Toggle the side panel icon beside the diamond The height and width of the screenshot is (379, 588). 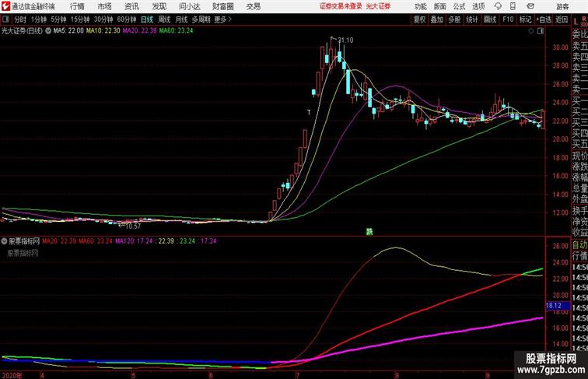(x=541, y=31)
